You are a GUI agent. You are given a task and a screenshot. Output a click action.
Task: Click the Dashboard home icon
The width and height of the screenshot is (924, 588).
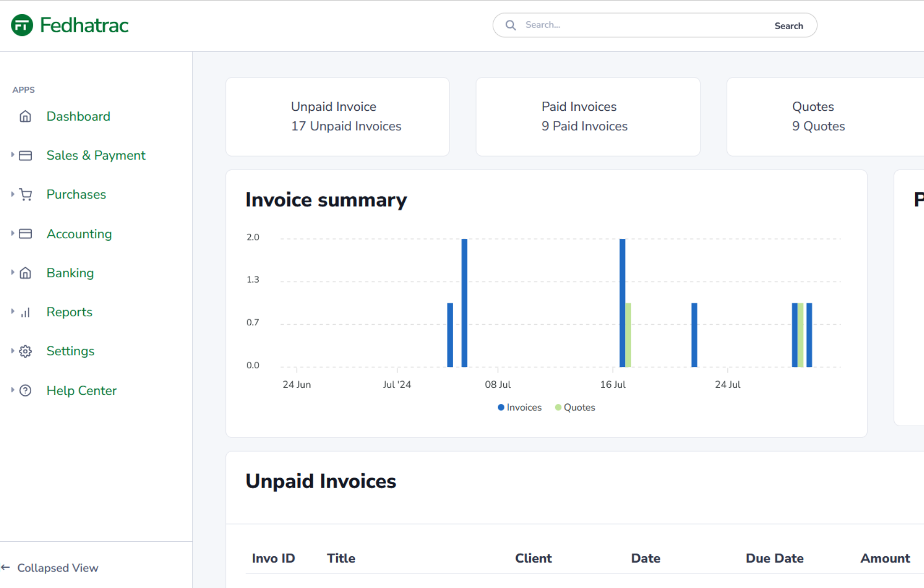click(x=25, y=116)
